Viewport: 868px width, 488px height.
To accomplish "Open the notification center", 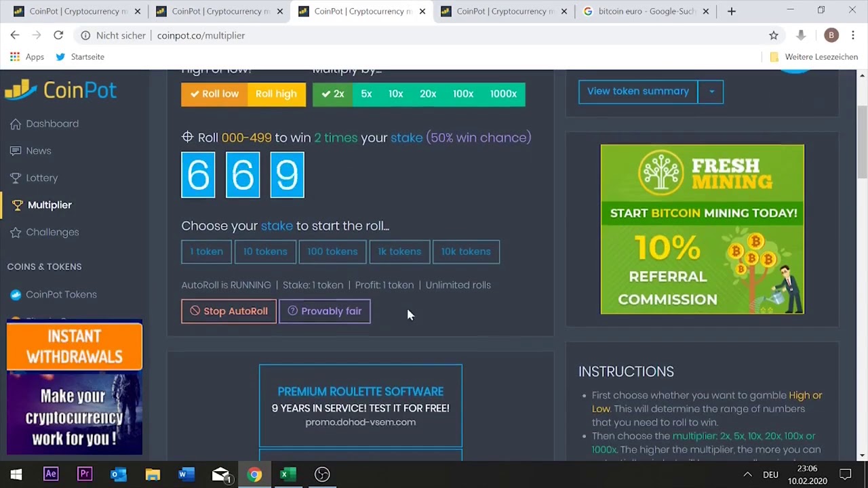I will pyautogui.click(x=846, y=474).
